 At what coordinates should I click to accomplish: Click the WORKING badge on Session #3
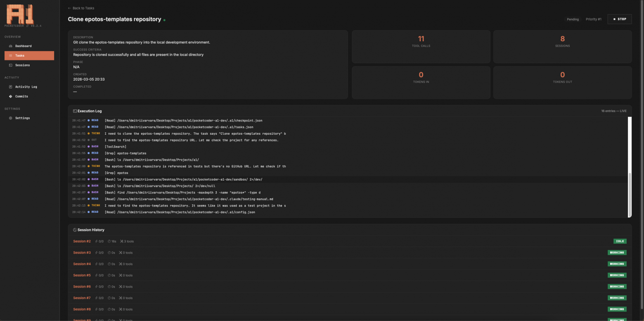(x=617, y=252)
